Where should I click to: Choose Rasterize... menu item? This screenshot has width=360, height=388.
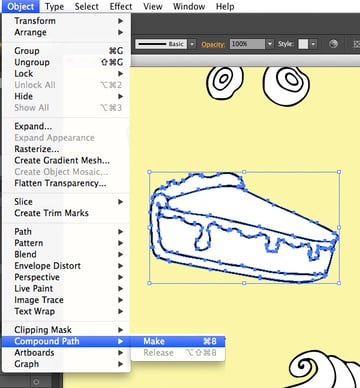[66, 149]
